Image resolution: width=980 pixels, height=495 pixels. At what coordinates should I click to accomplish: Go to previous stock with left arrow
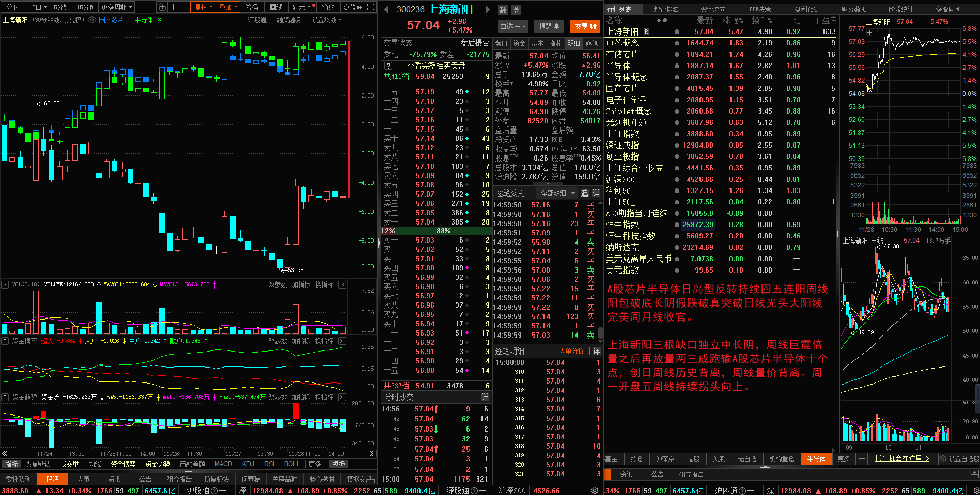click(x=386, y=9)
